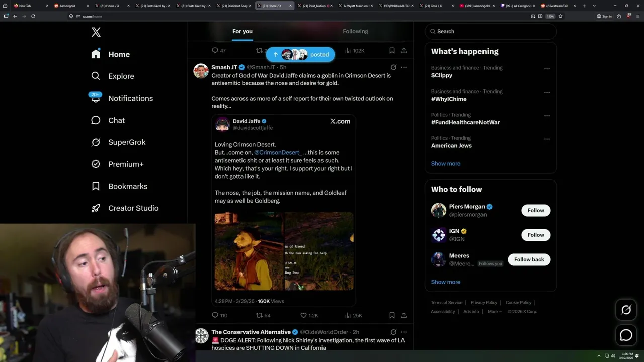Open Bookmarks in the sidebar
The image size is (644, 362).
tap(119, 186)
